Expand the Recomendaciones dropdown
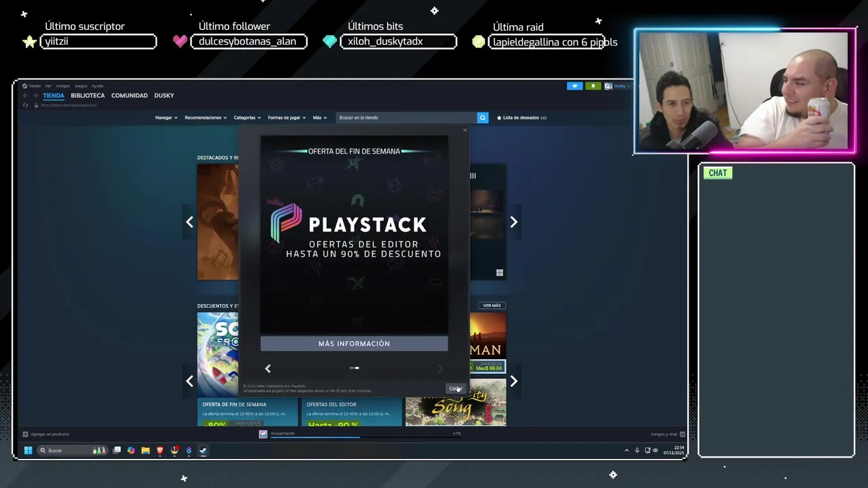 pos(206,118)
